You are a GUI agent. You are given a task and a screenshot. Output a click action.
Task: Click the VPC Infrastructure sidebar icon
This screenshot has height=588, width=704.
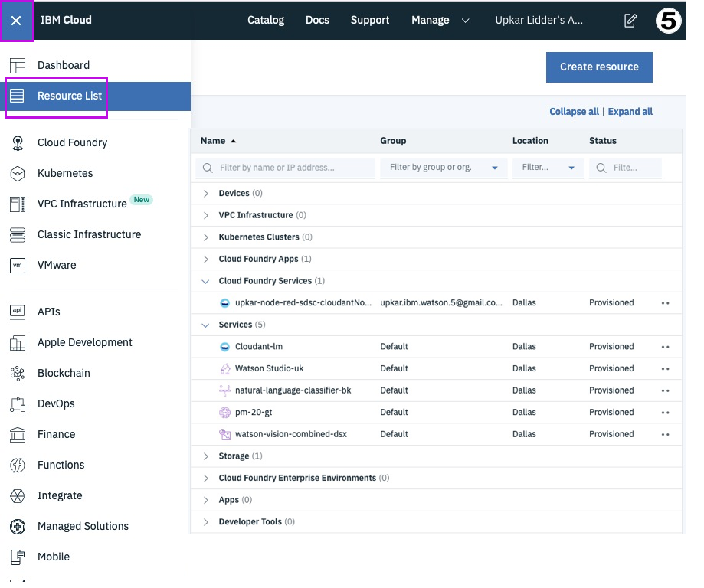(18, 204)
